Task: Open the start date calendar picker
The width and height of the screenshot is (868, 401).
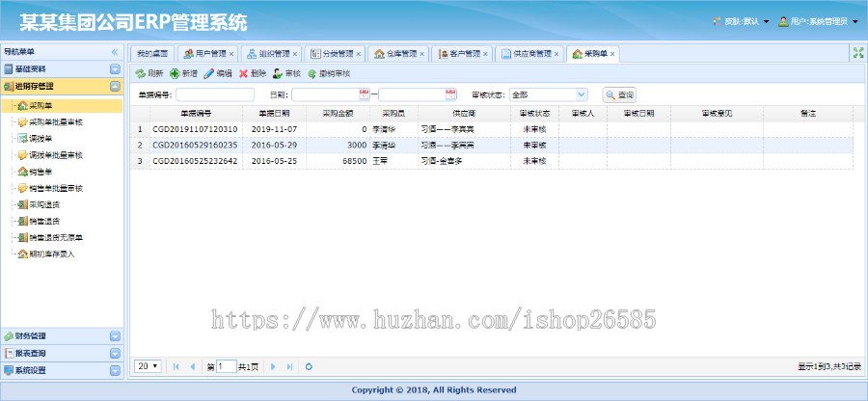Action: 365,94
